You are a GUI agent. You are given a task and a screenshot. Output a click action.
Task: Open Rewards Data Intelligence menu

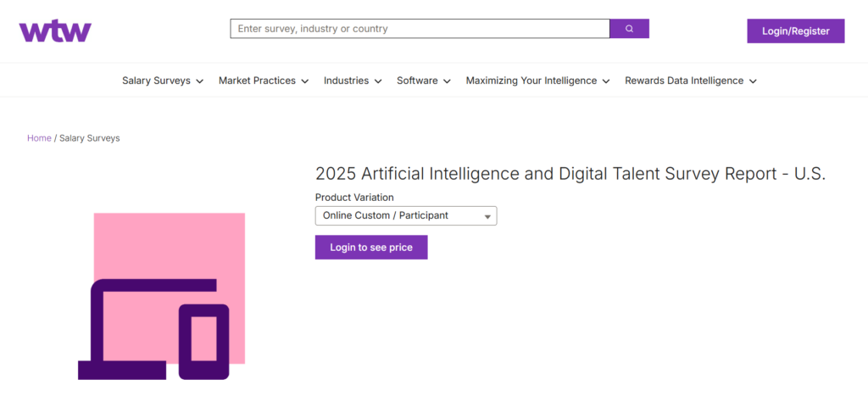[x=684, y=81]
